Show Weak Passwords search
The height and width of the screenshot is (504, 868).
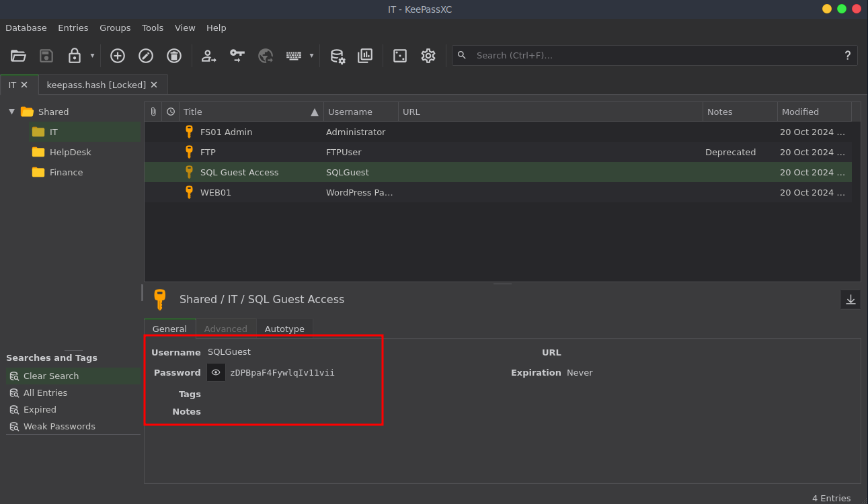(x=73, y=426)
